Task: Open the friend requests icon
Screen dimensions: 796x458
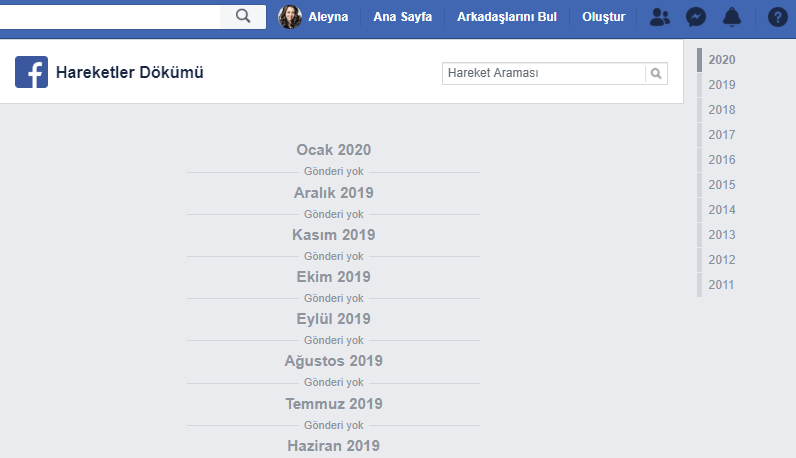Action: click(x=659, y=17)
